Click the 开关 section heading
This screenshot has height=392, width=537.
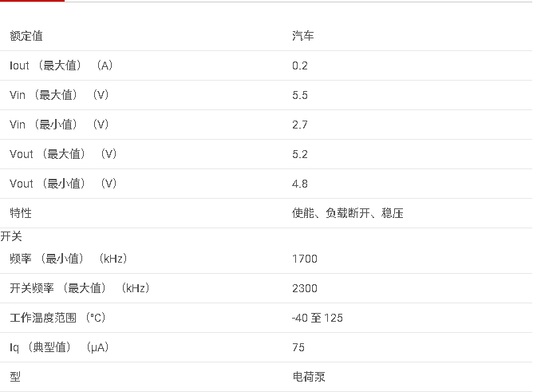(11, 236)
